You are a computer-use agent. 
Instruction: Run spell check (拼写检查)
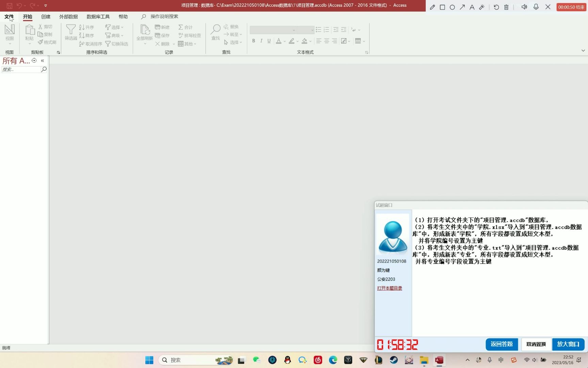coord(190,35)
